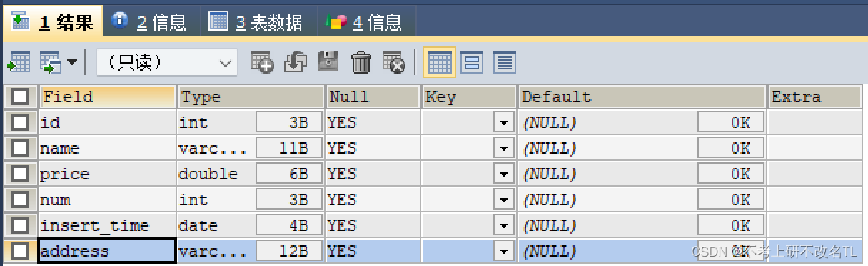Check the box for the id row
This screenshot has height=266, width=868.
coord(20,122)
